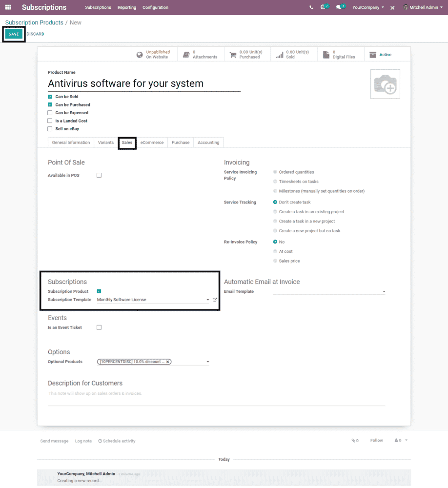
Task: Toggle the Is an Event Ticket checkbox
Action: (x=99, y=327)
